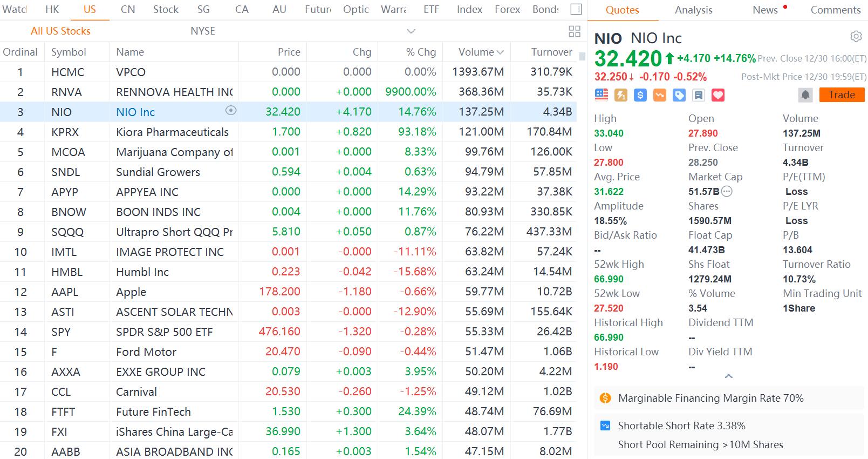Viewport: 868px width, 459px height.
Task: Click the Market Cap more-info ellipsis icon
Action: click(727, 191)
